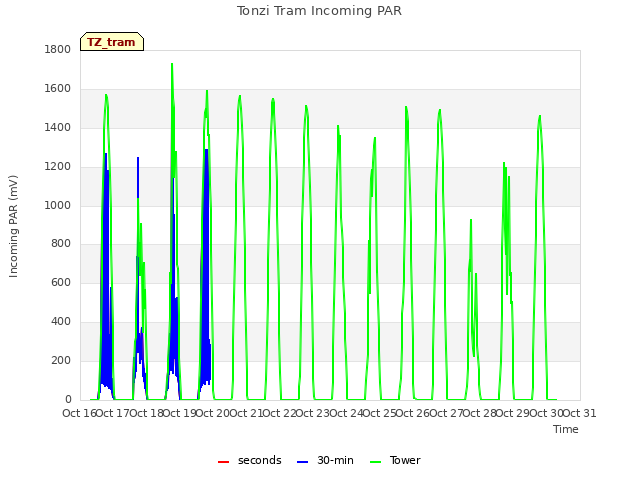Click the 600 y-axis tick label
Viewport: 640px width, 480px height.
tap(61, 282)
